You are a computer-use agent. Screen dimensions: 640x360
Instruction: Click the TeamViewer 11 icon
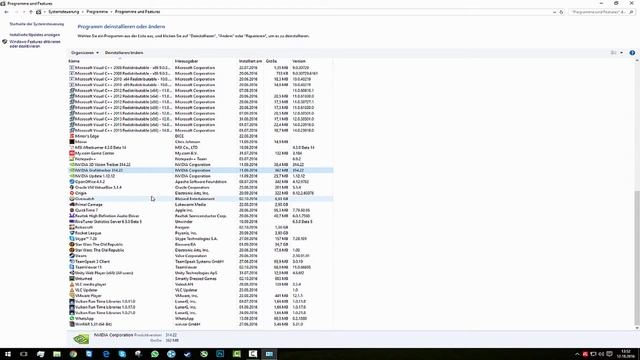pos(72,267)
